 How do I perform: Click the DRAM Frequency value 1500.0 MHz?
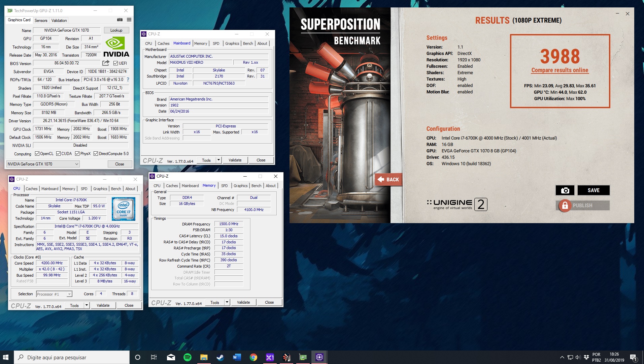tap(229, 224)
